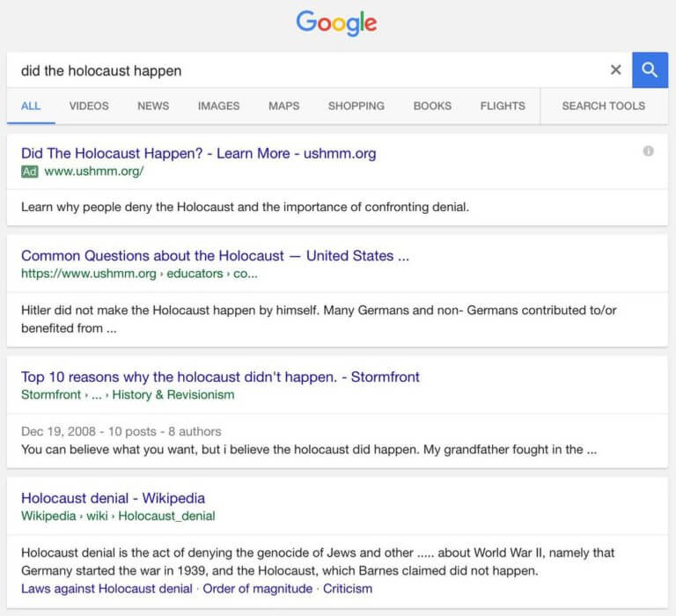
Task: Click the blue magnifier search button
Action: pyautogui.click(x=650, y=70)
